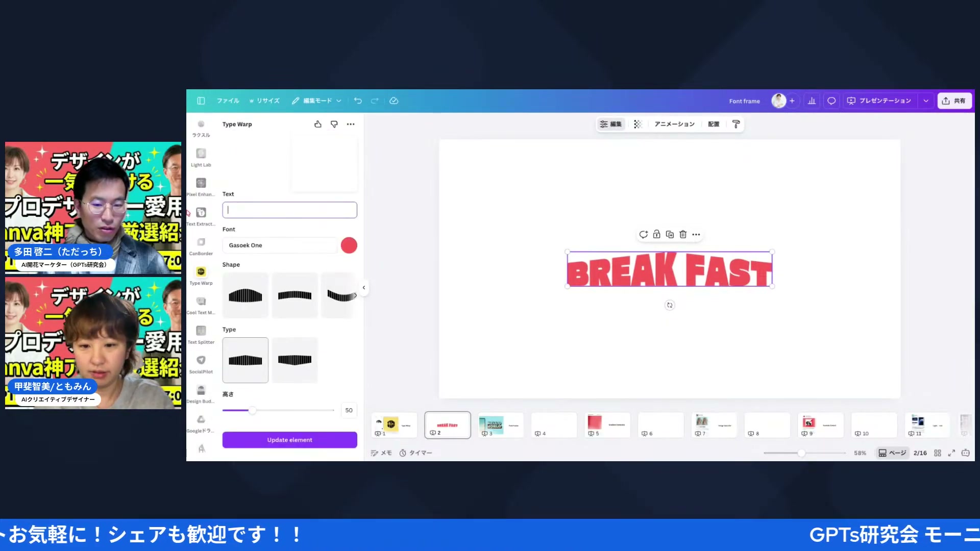The height and width of the screenshot is (551, 980).
Task: Select the Type Warp app icon in sidebar
Action: click(201, 271)
